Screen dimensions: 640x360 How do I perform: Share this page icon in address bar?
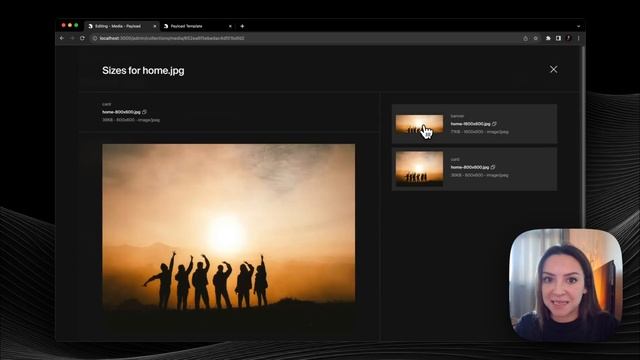point(525,38)
